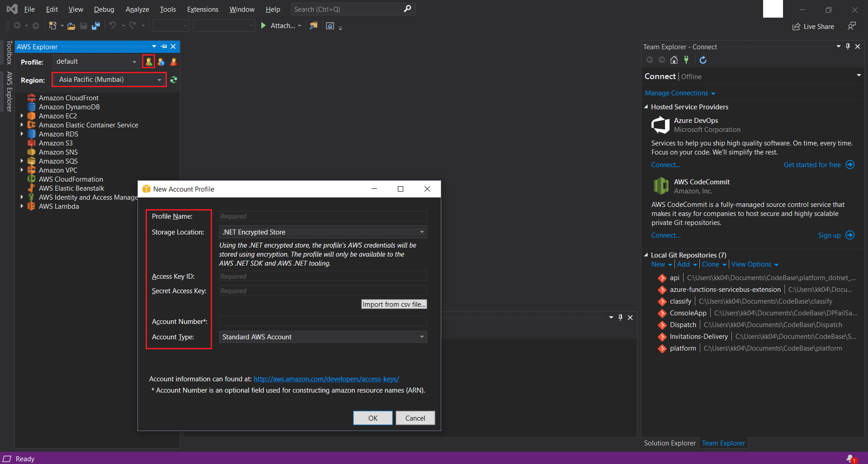The image size is (868, 464).
Task: Click the Undo icon in the toolbar
Action: click(x=113, y=26)
